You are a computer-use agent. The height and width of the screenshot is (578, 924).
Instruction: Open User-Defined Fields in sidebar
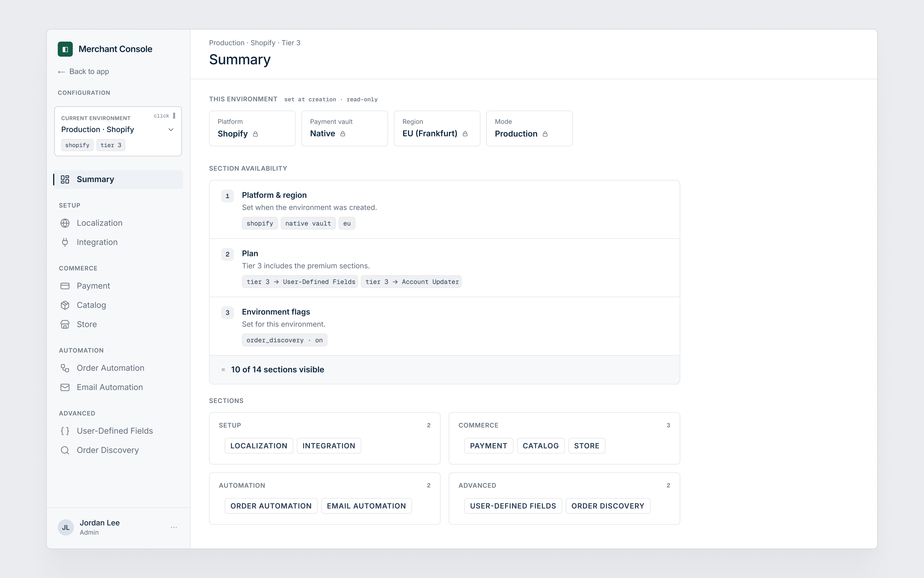tap(118, 431)
